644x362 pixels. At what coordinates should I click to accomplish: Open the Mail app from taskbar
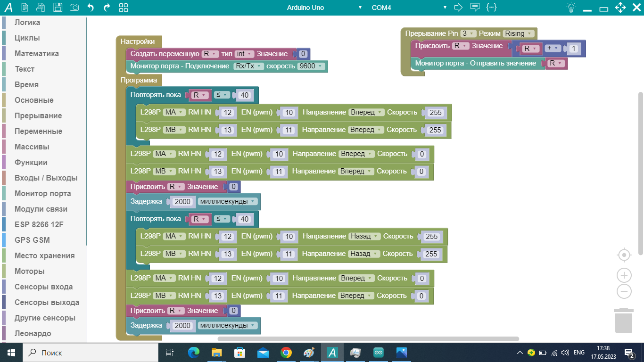(263, 353)
